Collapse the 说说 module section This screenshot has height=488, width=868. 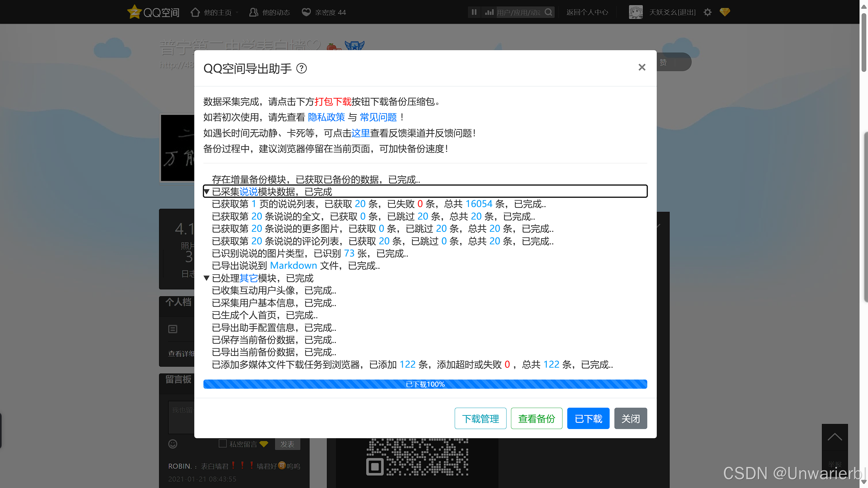(x=206, y=192)
